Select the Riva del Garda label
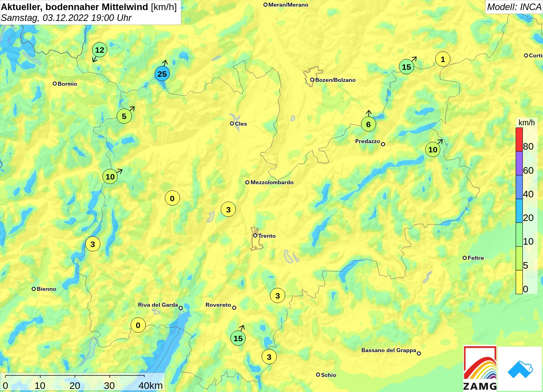Image resolution: width=543 pixels, height=392 pixels. click(x=158, y=305)
